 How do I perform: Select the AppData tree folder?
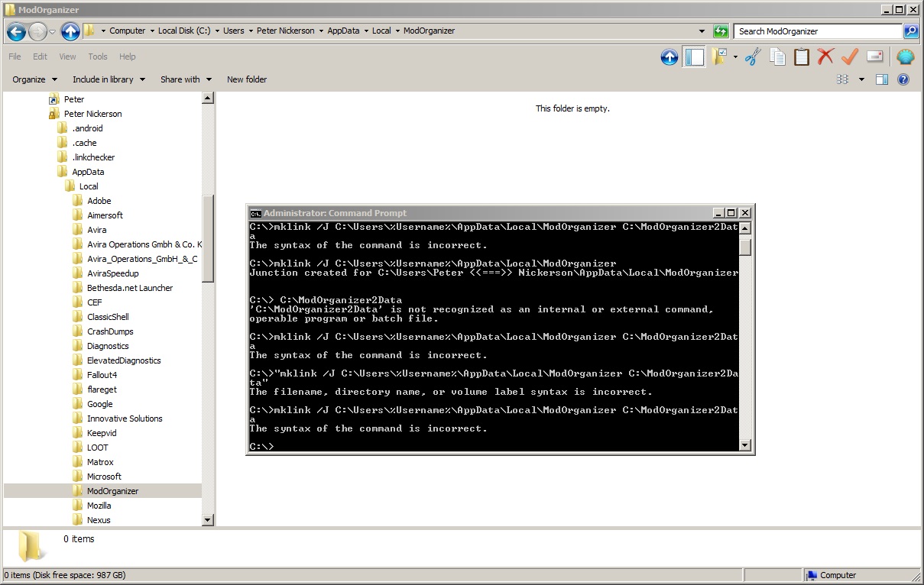pyautogui.click(x=88, y=172)
